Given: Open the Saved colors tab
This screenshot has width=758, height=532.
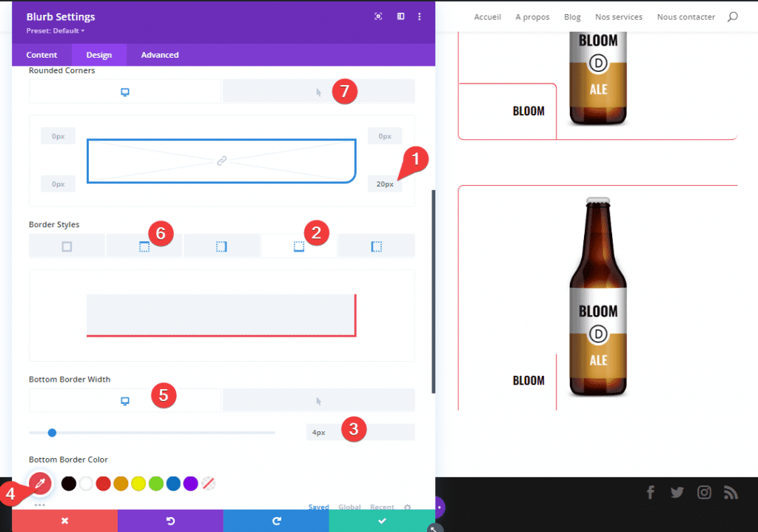Looking at the screenshot, I should tap(318, 506).
